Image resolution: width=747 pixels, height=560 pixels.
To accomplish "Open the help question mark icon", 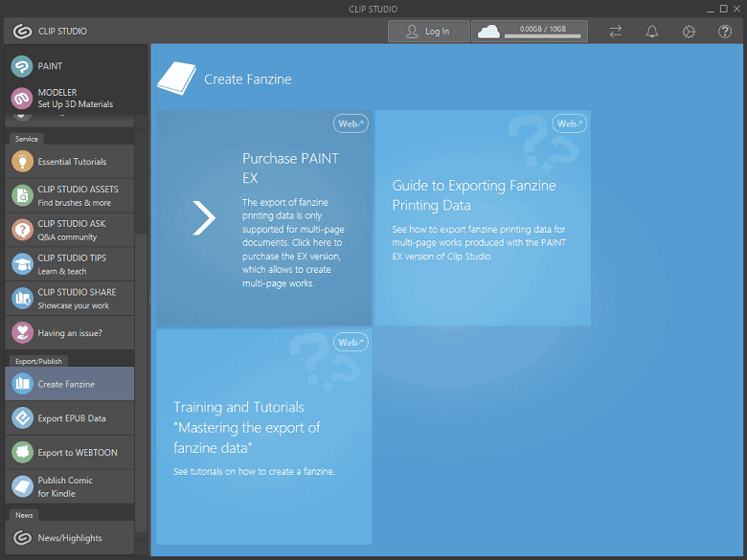I will [725, 32].
